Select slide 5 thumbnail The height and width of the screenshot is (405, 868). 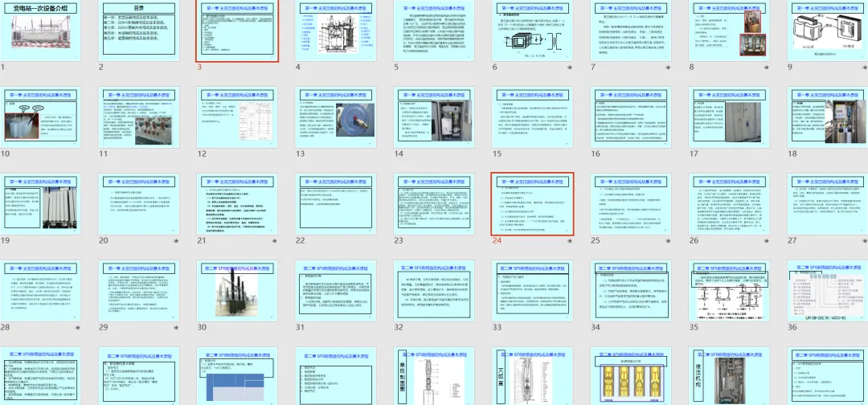[x=435, y=31]
